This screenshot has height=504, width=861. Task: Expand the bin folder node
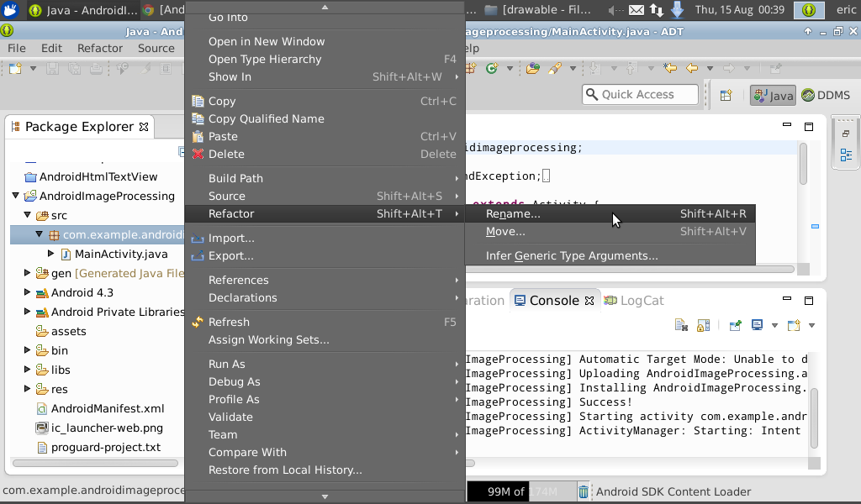pos(27,350)
